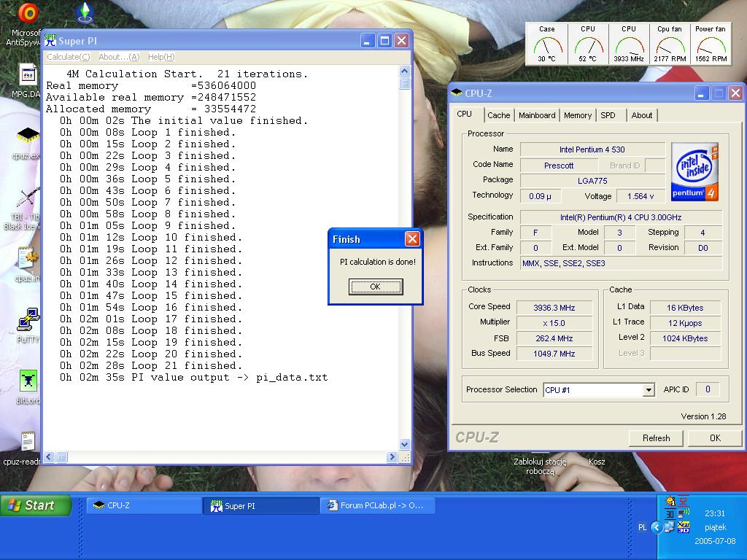Click the APIC ID value field
The width and height of the screenshot is (747, 560).
(x=708, y=389)
